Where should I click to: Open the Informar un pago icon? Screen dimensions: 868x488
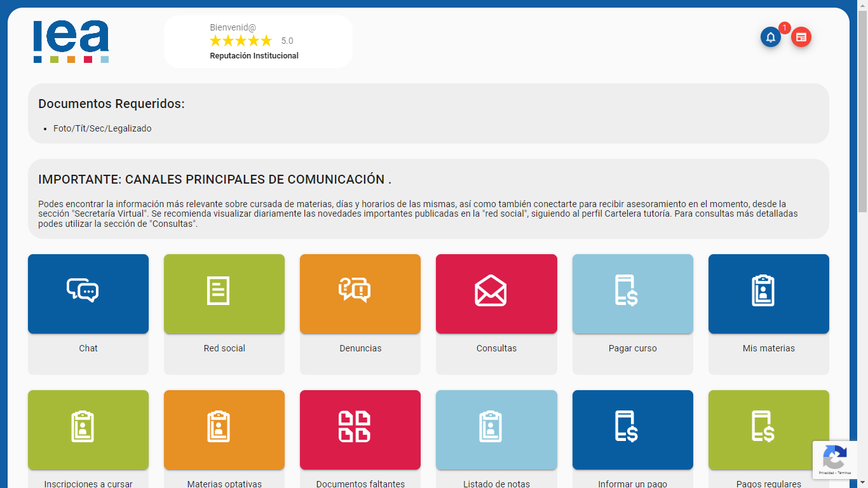coord(627,426)
